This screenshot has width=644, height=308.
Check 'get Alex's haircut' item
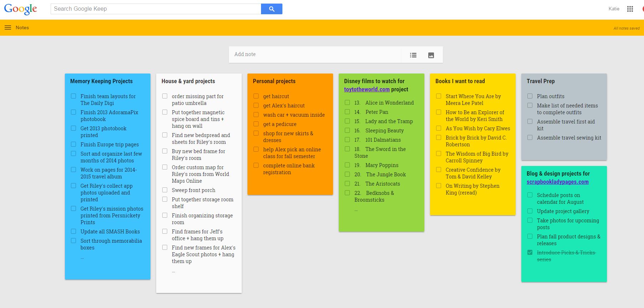256,105
